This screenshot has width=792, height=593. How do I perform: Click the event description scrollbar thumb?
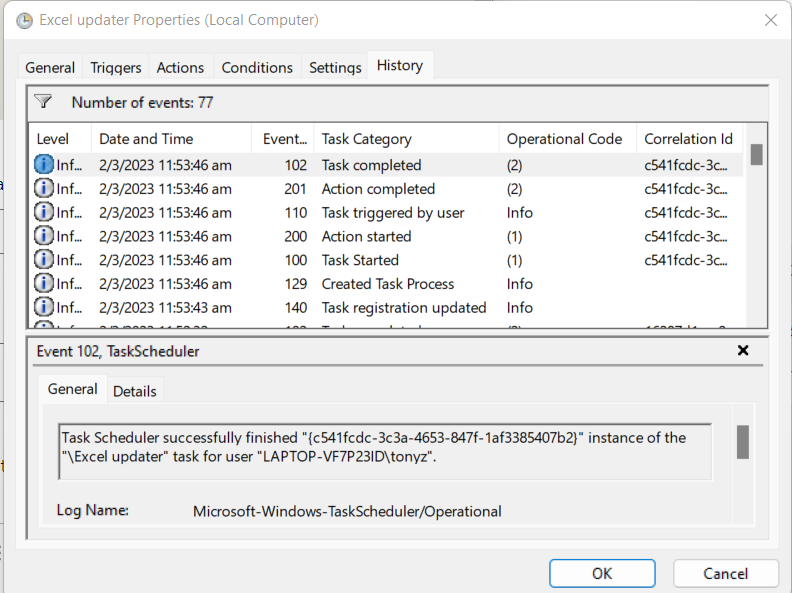tap(742, 442)
